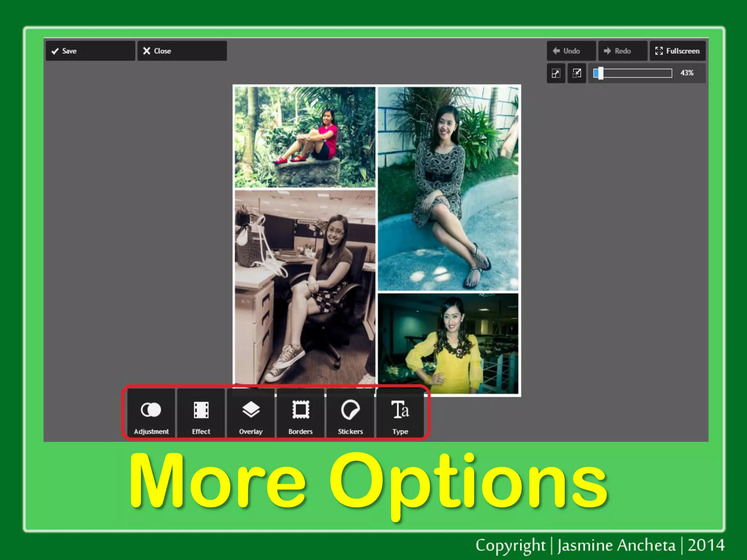Select the blue-tinted seated photo
The height and width of the screenshot is (560, 747).
(x=448, y=188)
